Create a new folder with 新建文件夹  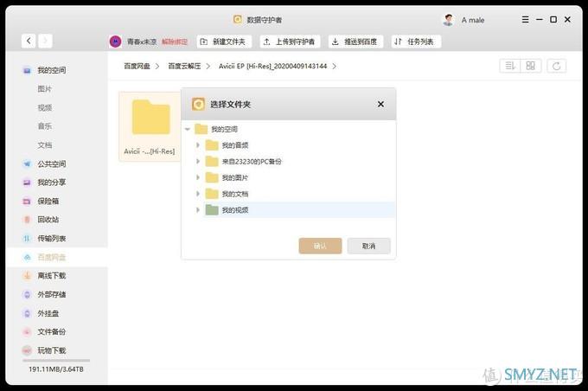tap(224, 42)
